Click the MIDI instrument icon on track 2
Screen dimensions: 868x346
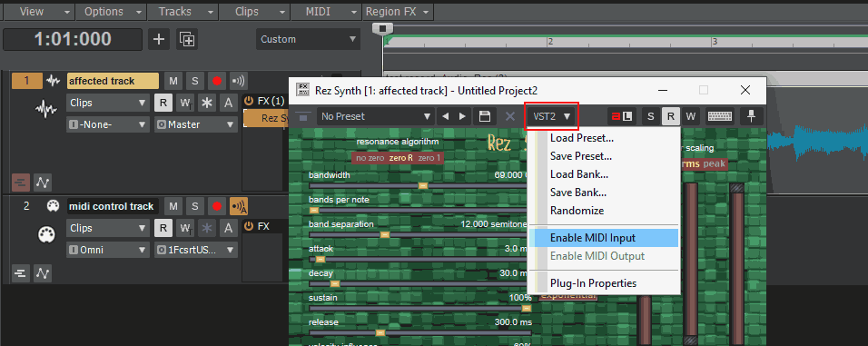point(52,206)
